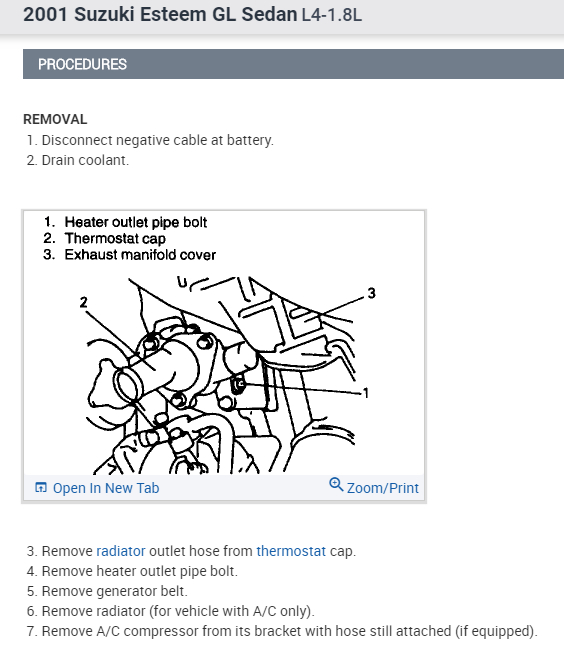
Task: Click step 1 Disconnect negative cable text
Action: click(158, 140)
